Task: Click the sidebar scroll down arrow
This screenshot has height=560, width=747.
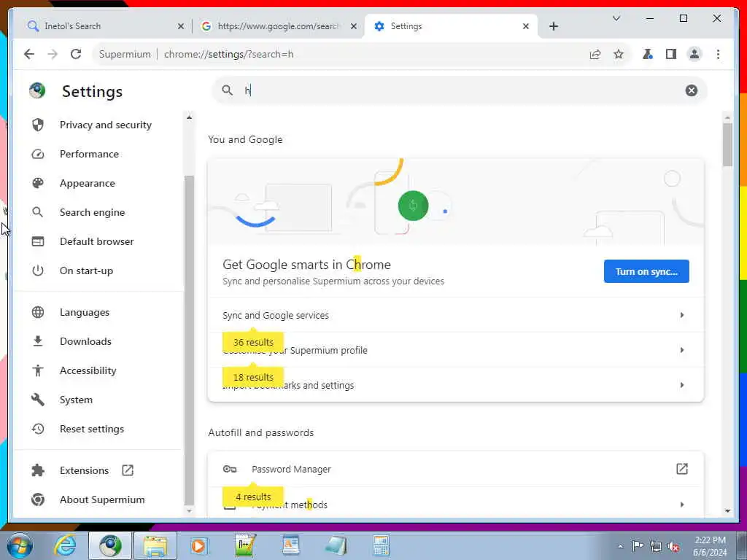Action: pyautogui.click(x=189, y=511)
